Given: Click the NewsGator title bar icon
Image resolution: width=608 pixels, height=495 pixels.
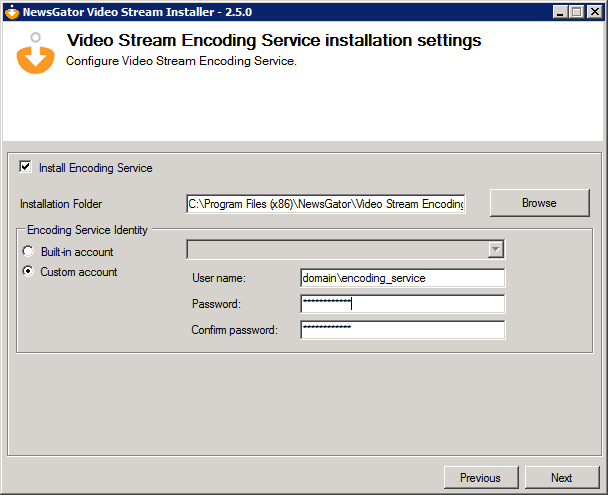Looking at the screenshot, I should pyautogui.click(x=12, y=11).
